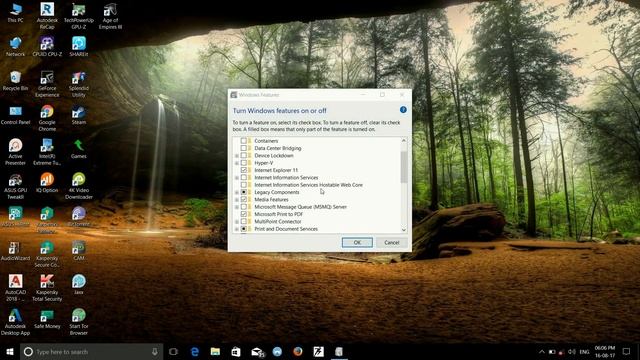Click OK in Windows Features dialog
640x360 pixels.
pos(357,242)
